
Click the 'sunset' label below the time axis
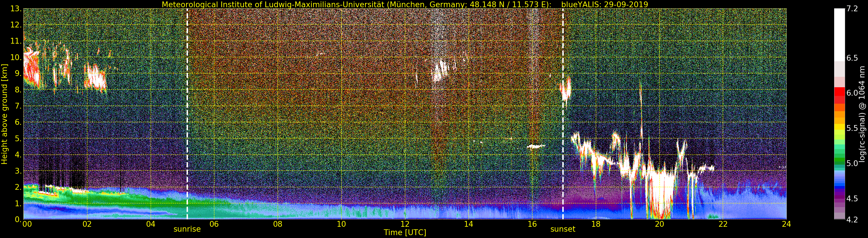[x=563, y=229]
